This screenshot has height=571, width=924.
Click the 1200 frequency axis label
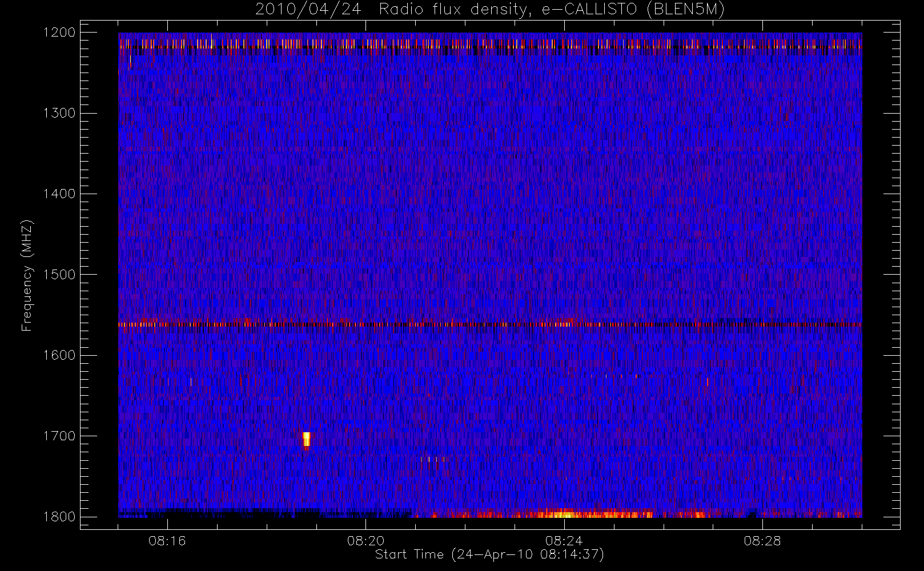59,33
